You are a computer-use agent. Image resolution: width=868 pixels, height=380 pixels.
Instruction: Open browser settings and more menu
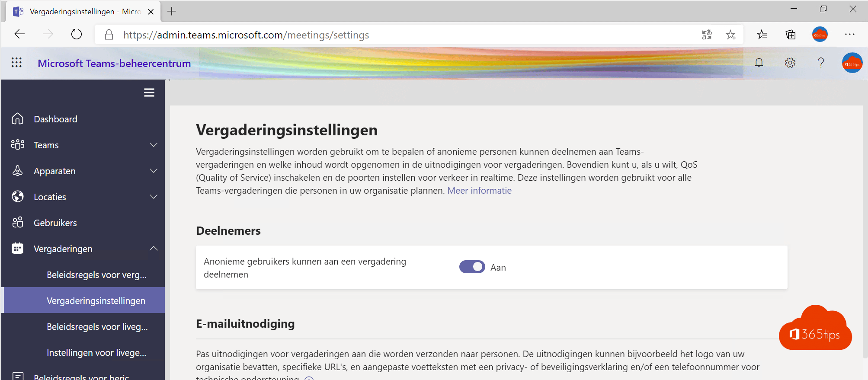(x=850, y=35)
